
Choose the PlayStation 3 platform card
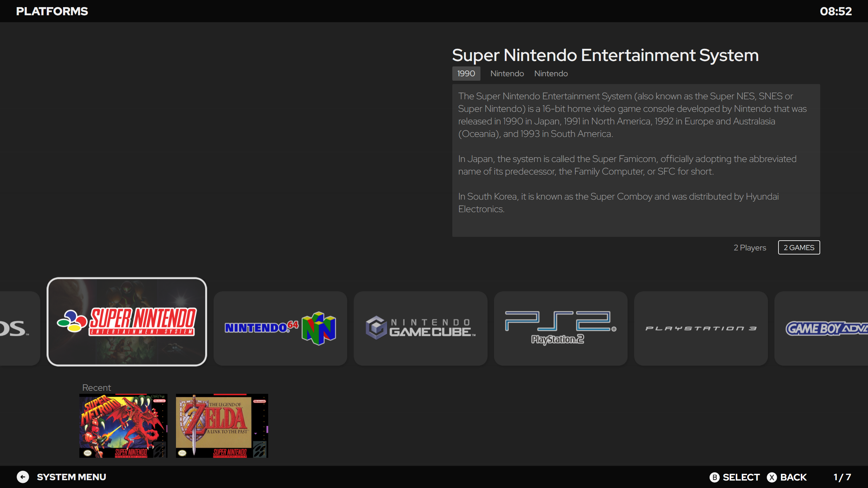click(701, 328)
